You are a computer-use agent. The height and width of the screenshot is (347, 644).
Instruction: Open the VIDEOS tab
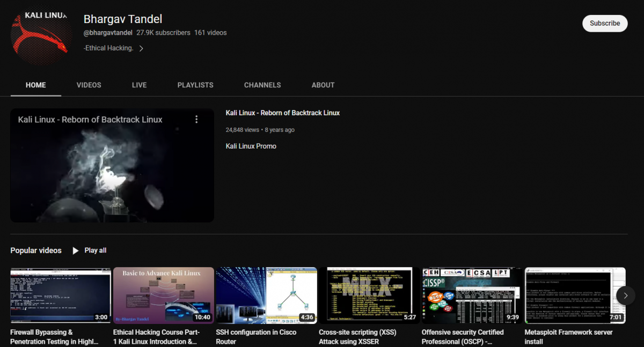click(x=89, y=85)
